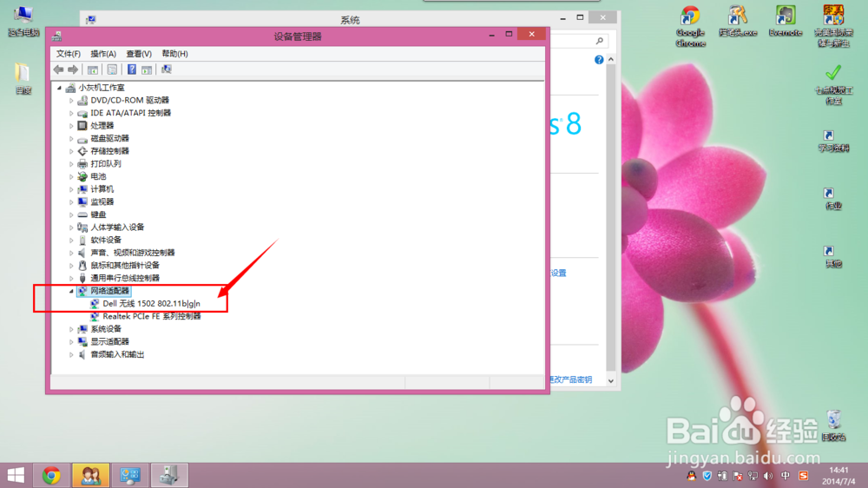Click the forward arrow in Device Manager toolbar
The width and height of the screenshot is (868, 488).
pyautogui.click(x=73, y=69)
